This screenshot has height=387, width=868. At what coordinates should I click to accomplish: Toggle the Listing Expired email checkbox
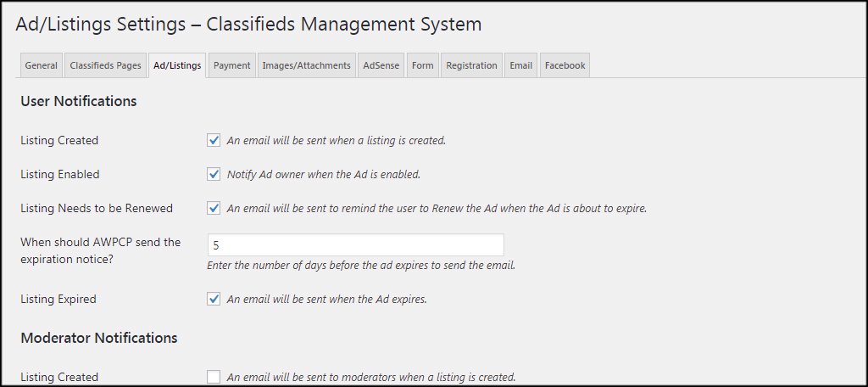coord(214,299)
